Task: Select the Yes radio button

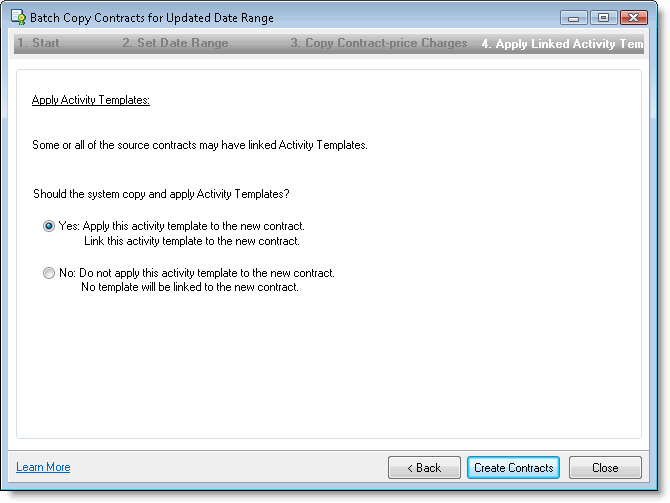Action: tap(49, 226)
